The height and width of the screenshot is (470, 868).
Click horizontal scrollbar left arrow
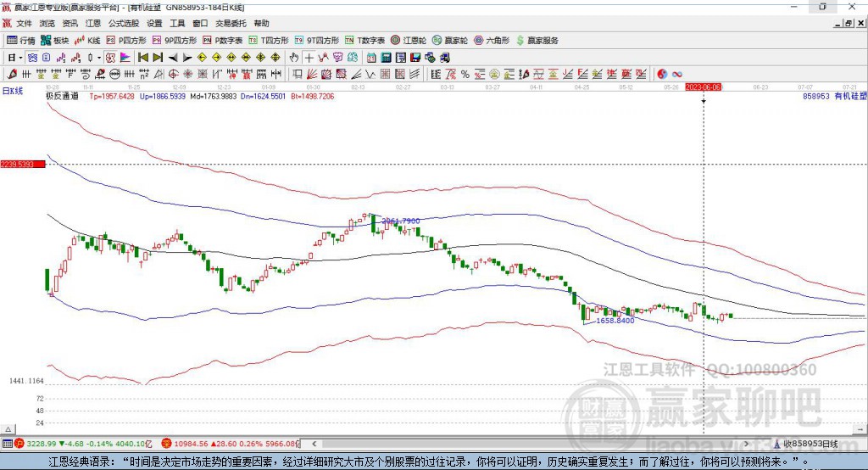pos(314,444)
